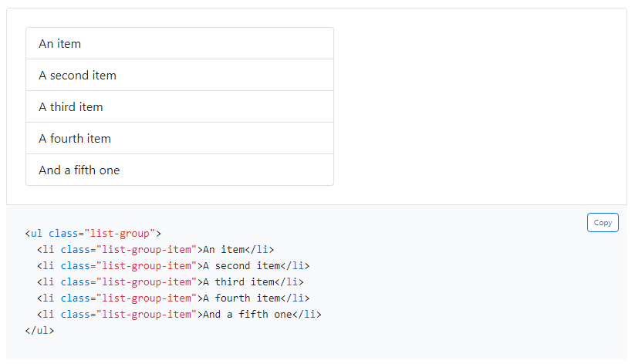635x364 pixels.
Task: Click the opening li tag on the third code line
Action: click(x=46, y=265)
